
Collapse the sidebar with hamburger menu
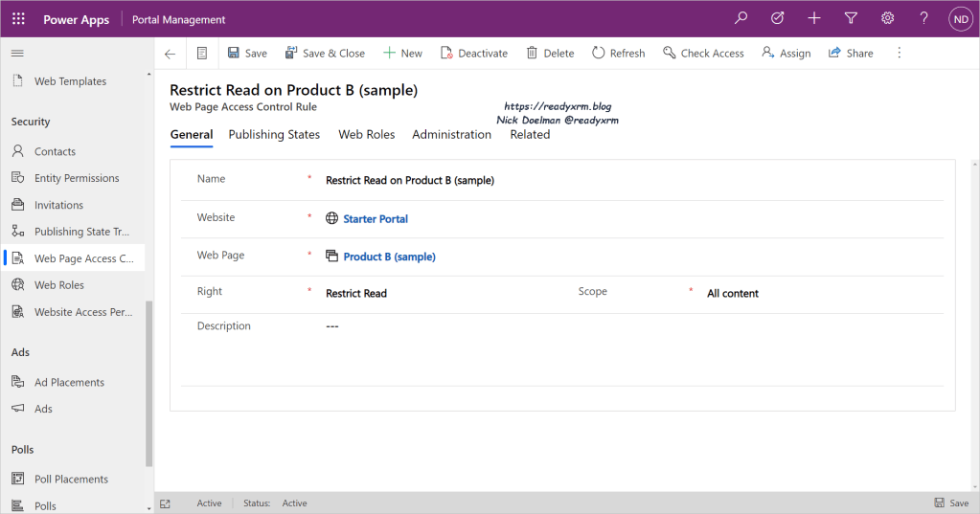(x=17, y=53)
